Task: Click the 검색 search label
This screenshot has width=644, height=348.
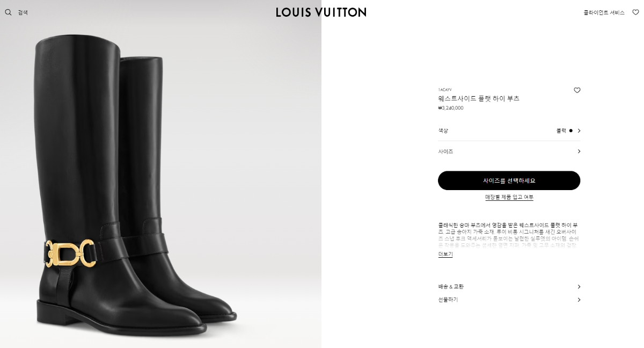Action: [x=23, y=12]
